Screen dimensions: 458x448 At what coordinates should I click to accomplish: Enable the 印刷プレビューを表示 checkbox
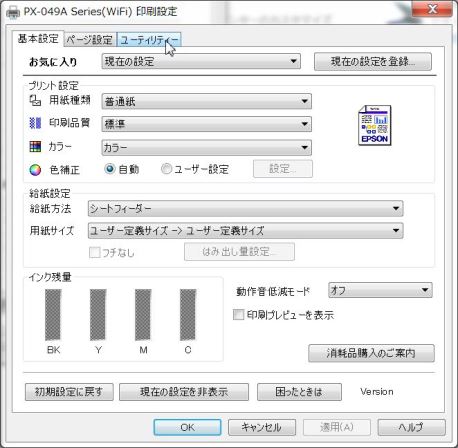(239, 314)
